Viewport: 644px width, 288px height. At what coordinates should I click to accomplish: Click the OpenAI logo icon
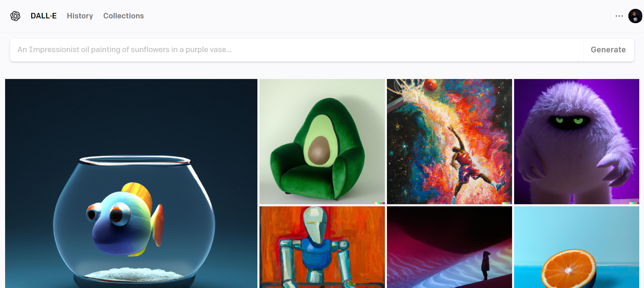coord(15,16)
